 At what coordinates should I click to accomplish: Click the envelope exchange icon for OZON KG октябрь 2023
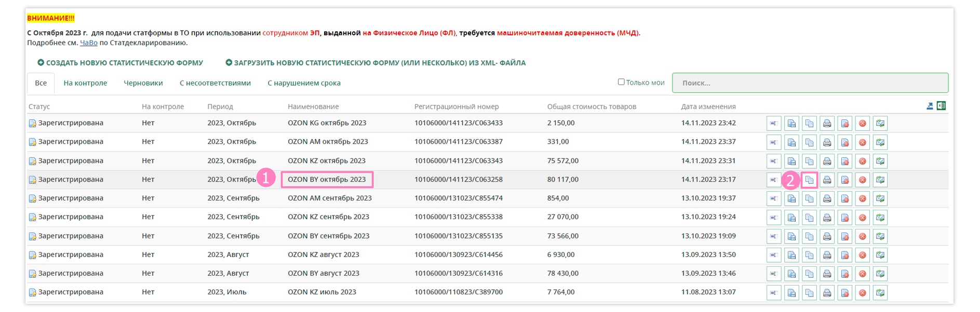pos(880,124)
